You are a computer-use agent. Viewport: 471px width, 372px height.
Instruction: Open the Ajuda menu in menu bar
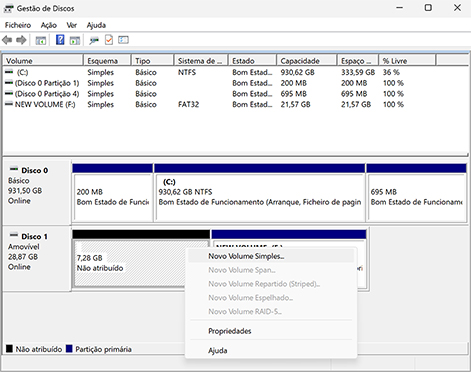96,25
